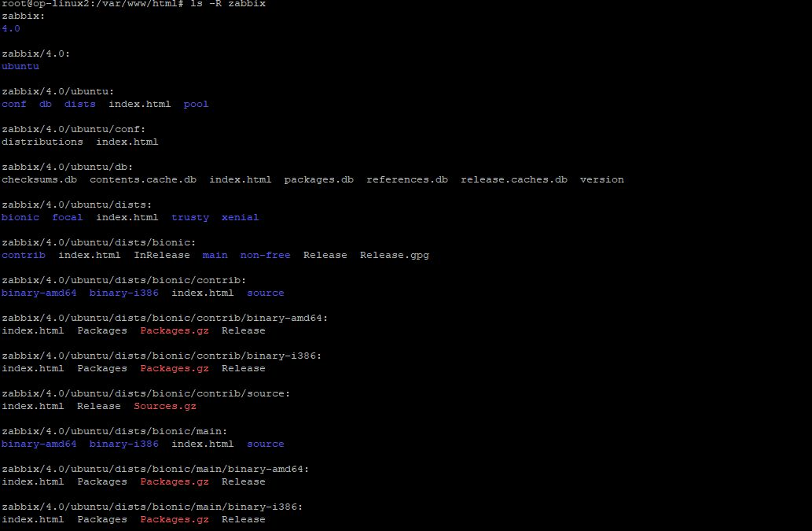
Task: Select "index.html" beside InRelease
Action: pyautogui.click(x=89, y=256)
